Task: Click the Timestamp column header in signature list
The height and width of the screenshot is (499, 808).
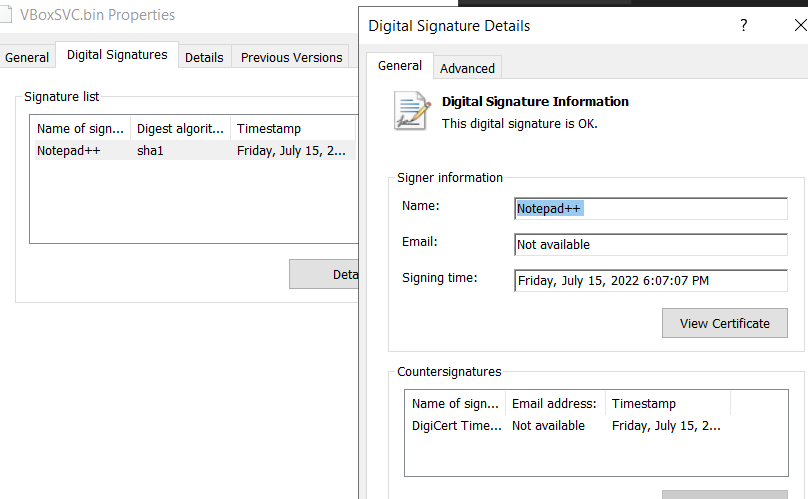Action: pyautogui.click(x=290, y=128)
